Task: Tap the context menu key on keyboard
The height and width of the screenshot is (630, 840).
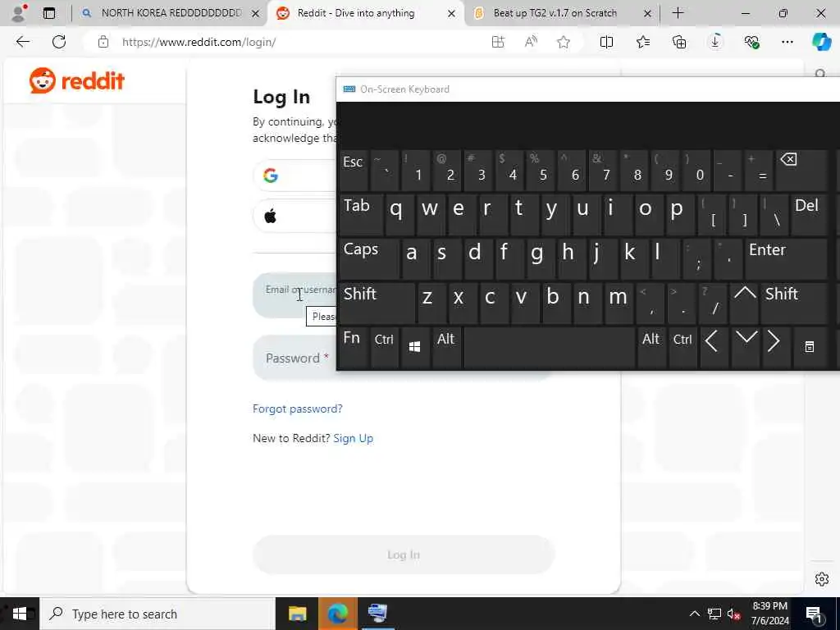Action: [810, 347]
